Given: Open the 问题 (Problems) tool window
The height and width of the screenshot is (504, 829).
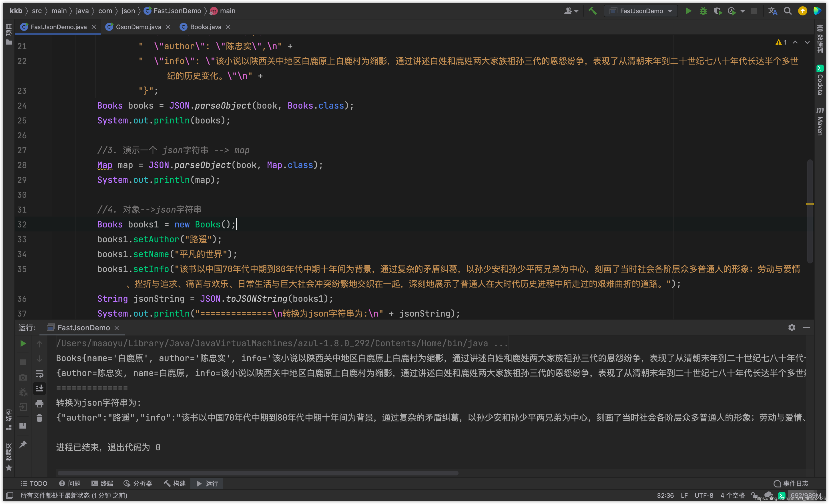Looking at the screenshot, I should 70,483.
